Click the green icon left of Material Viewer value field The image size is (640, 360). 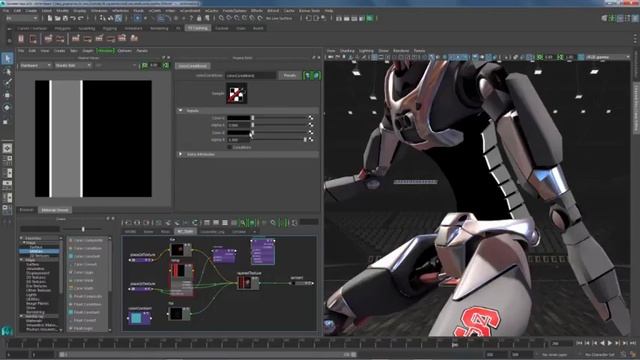[x=144, y=65]
